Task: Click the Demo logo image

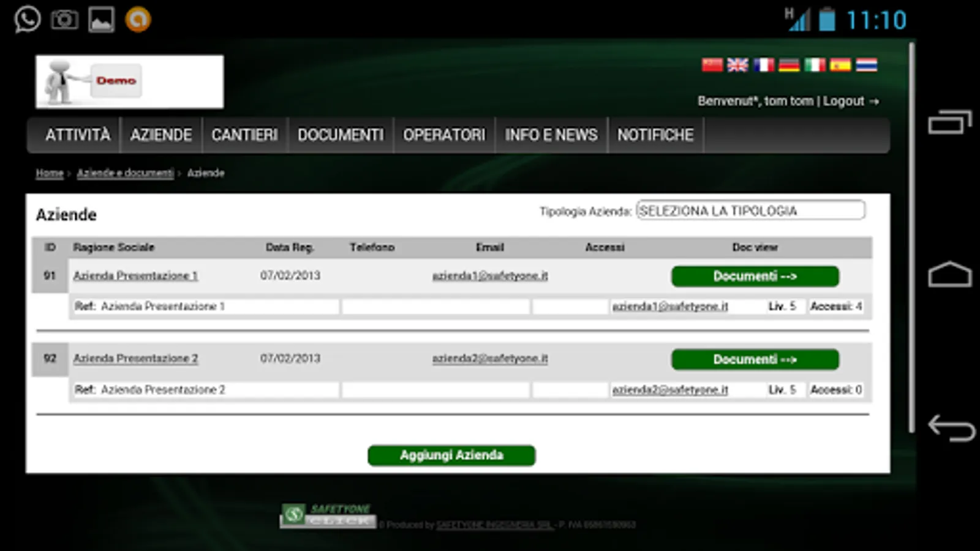Action: pos(130,81)
